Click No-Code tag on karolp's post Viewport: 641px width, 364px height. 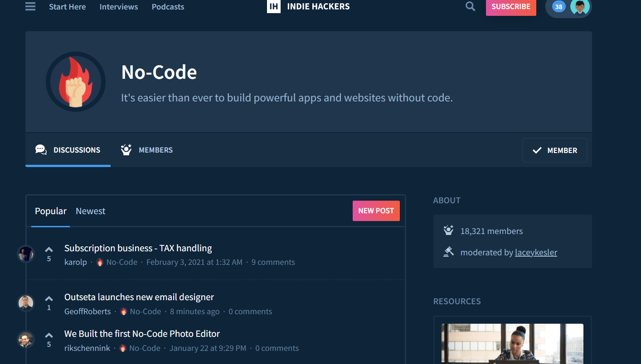click(x=122, y=262)
